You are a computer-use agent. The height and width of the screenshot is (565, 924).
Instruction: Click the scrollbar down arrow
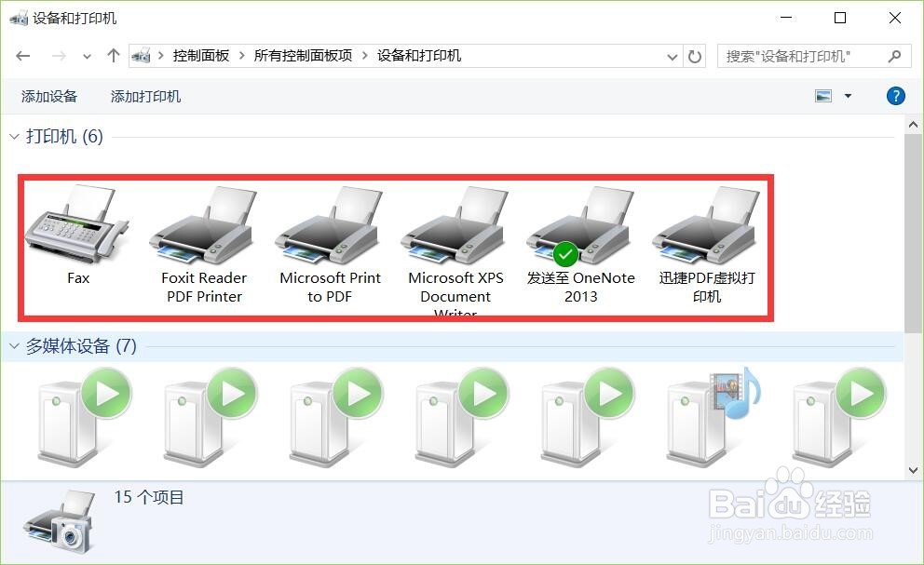coord(914,470)
